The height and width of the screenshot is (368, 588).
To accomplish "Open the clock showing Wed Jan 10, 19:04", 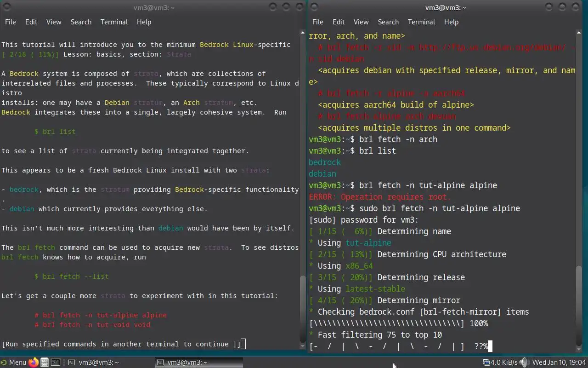I will pyautogui.click(x=559, y=362).
